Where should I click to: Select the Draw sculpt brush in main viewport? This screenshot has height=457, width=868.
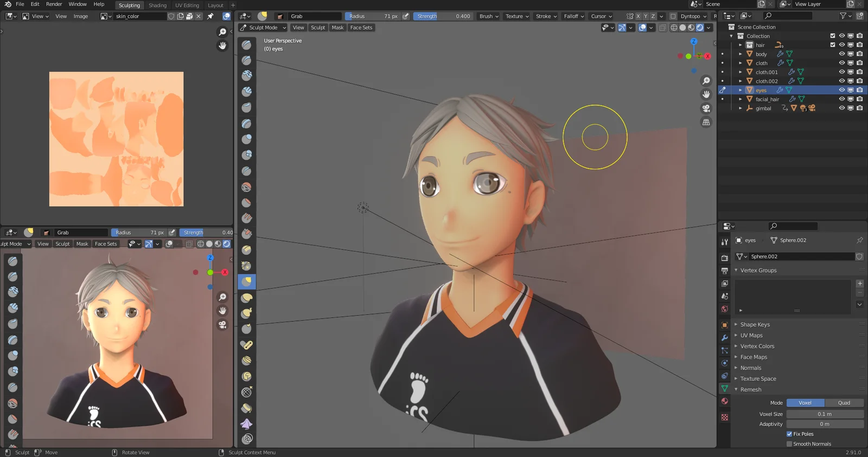tap(247, 45)
